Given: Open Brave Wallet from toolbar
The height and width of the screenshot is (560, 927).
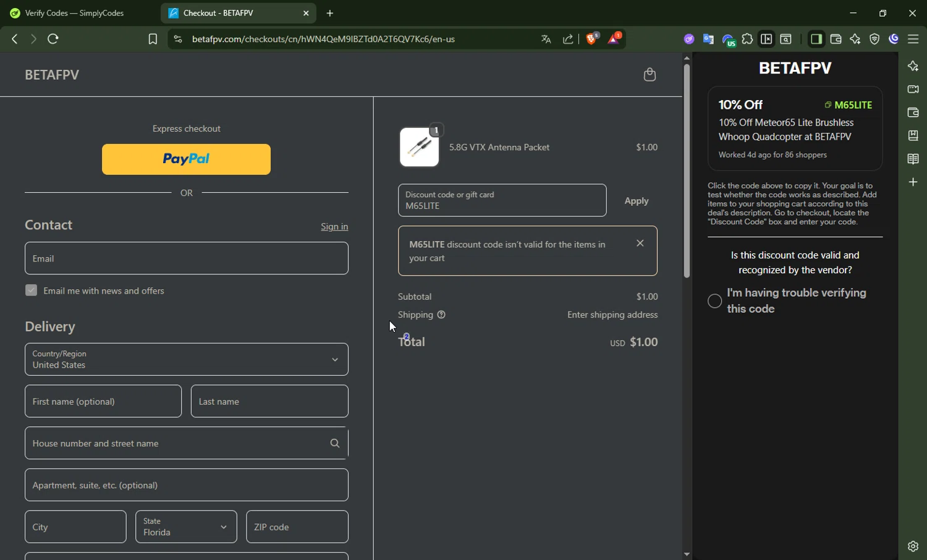Looking at the screenshot, I should 836,39.
